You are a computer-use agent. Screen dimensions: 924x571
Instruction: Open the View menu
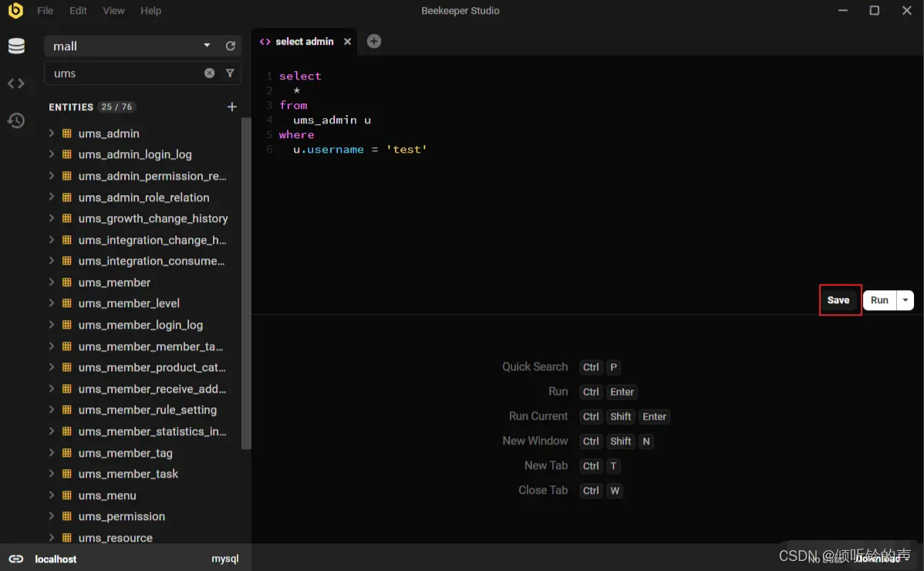click(x=113, y=11)
